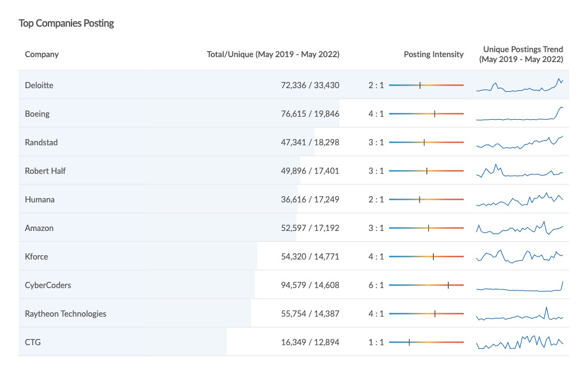
Task: Open the Kforce unique postings trend sparkline
Action: pos(520,256)
